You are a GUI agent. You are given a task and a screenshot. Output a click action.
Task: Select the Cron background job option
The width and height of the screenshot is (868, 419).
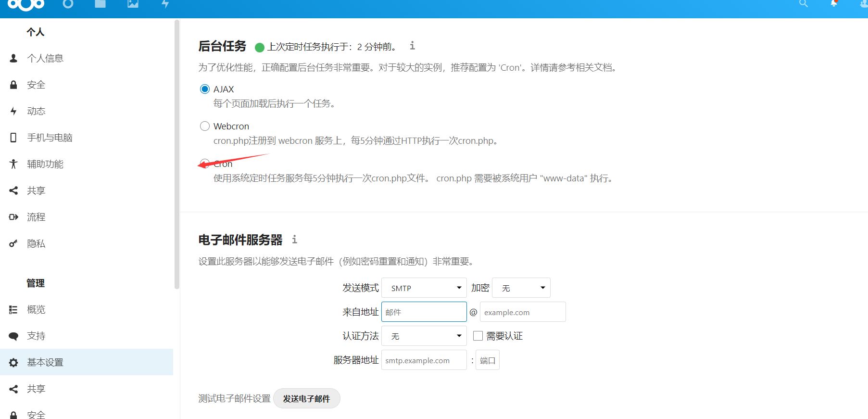coord(205,164)
